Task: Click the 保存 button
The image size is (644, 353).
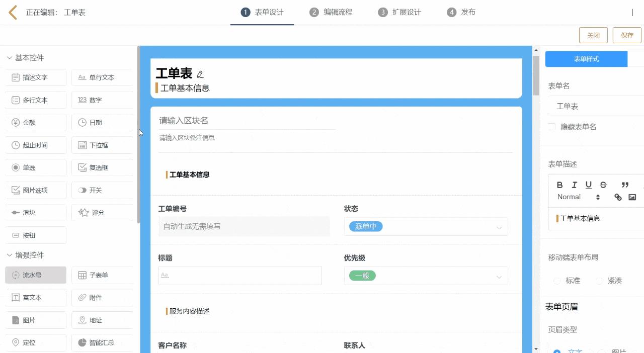Action: (627, 36)
